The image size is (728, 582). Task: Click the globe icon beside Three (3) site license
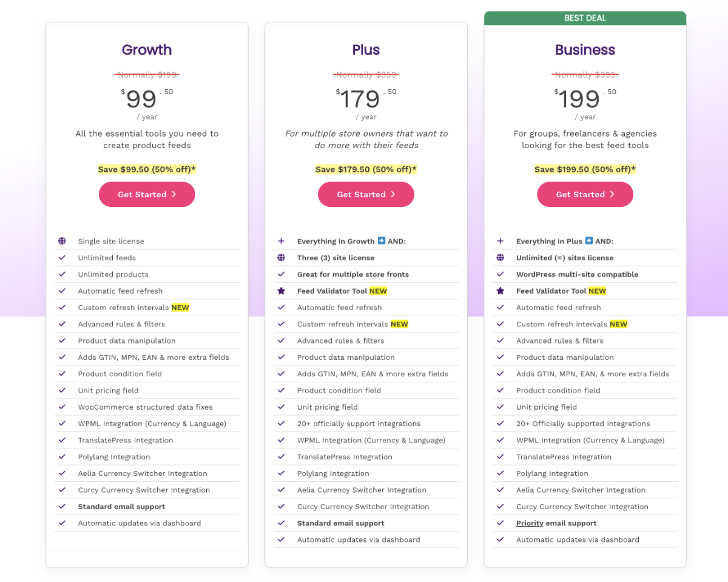coord(281,257)
